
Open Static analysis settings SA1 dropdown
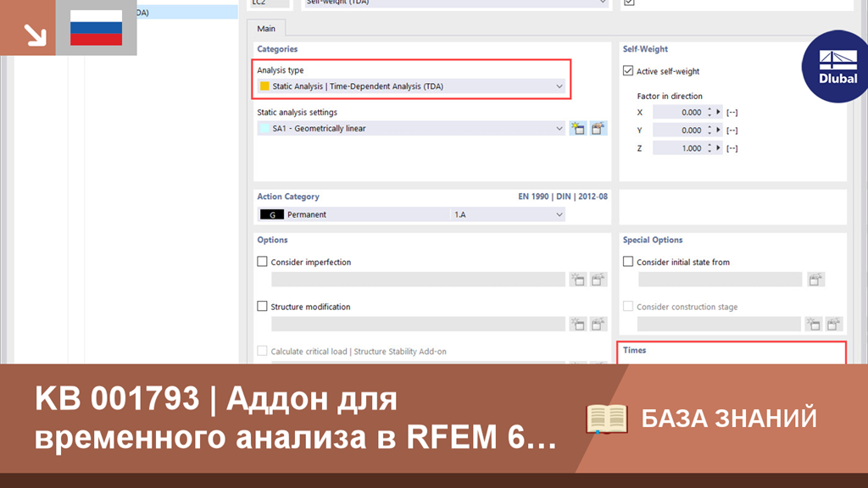(x=411, y=129)
